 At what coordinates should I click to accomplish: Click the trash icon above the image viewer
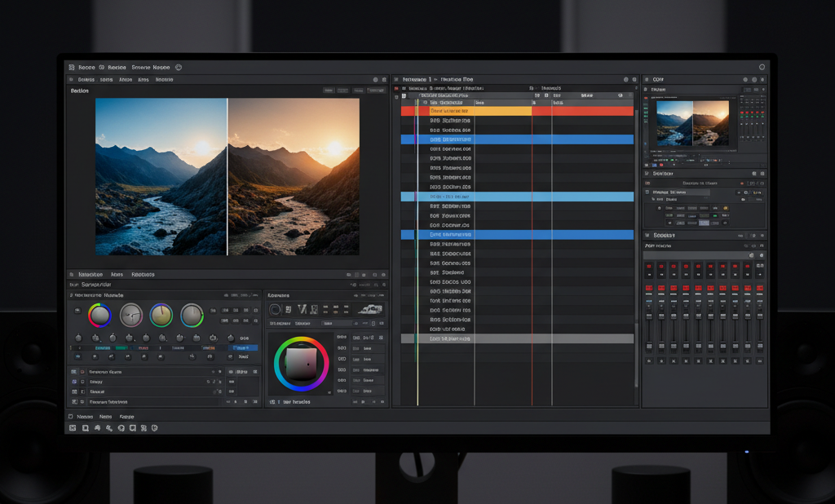385,80
